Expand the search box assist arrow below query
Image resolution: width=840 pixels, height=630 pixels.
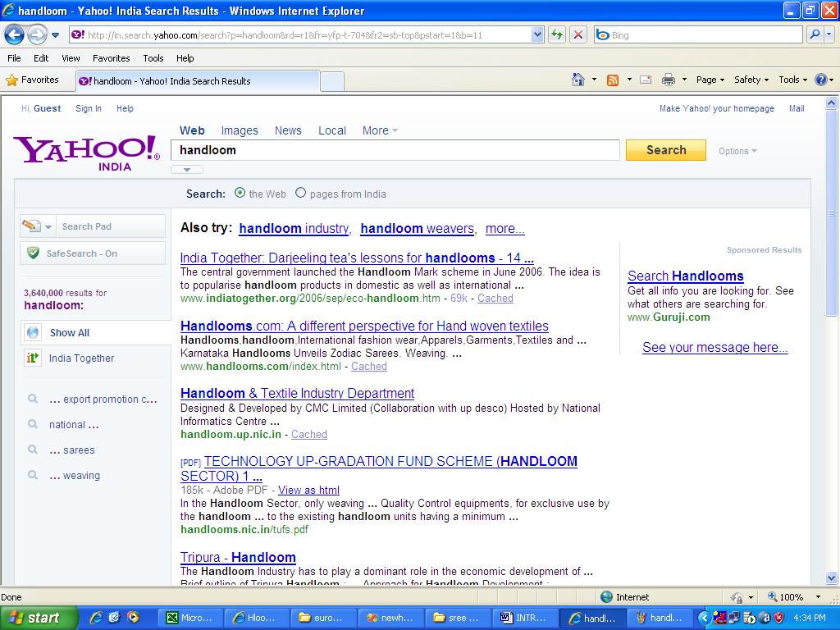187,169
